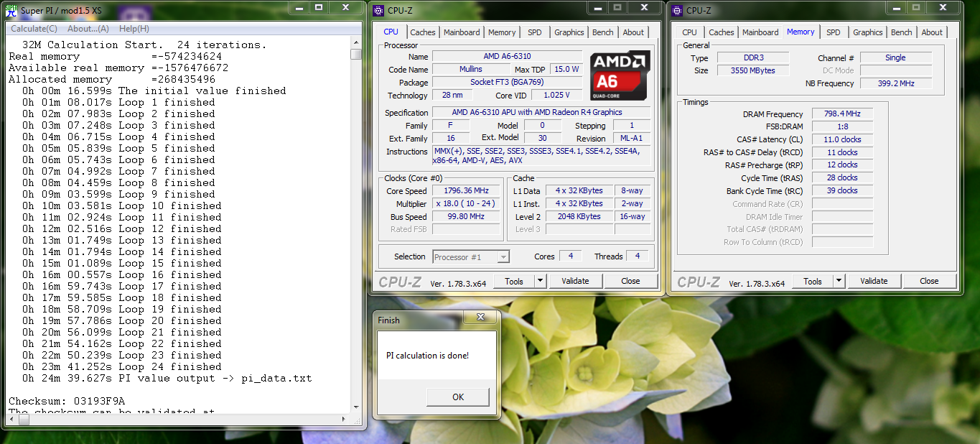Open Caches tab in Memory-tab CPU-Z window
The image size is (980, 444).
pyautogui.click(x=722, y=32)
